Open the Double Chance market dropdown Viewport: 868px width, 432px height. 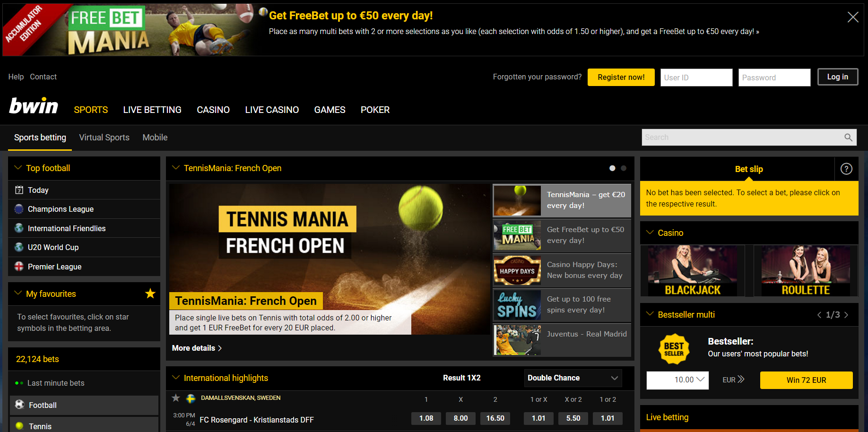573,378
